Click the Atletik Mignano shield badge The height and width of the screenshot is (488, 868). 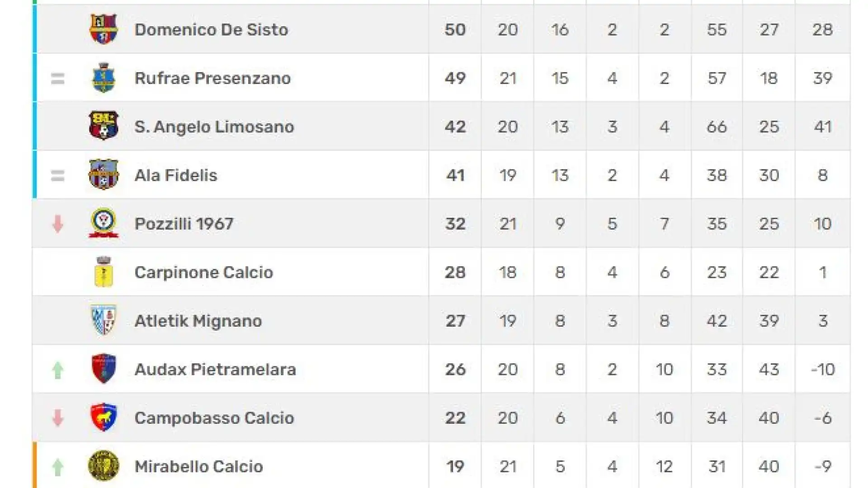point(104,320)
